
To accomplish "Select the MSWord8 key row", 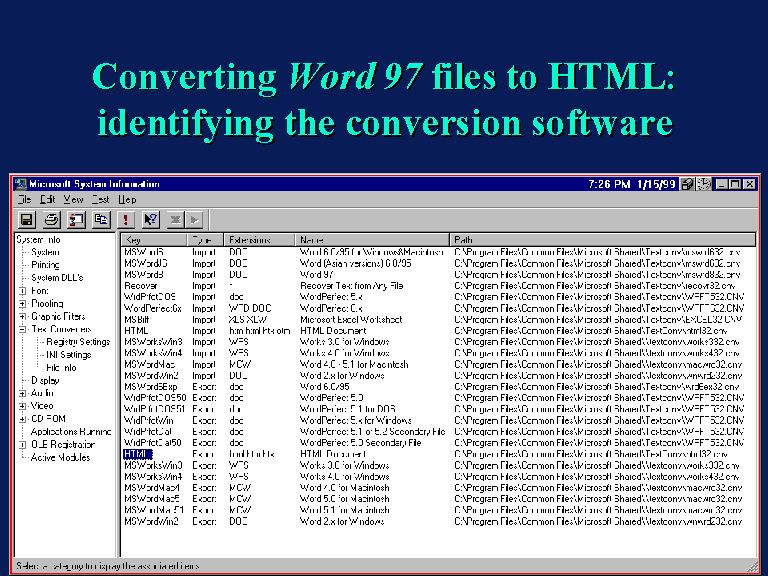I will pos(144,274).
